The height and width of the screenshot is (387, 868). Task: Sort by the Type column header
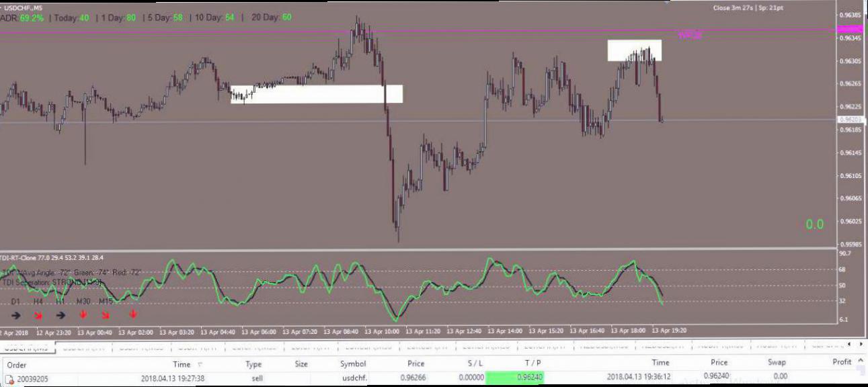coord(253,363)
